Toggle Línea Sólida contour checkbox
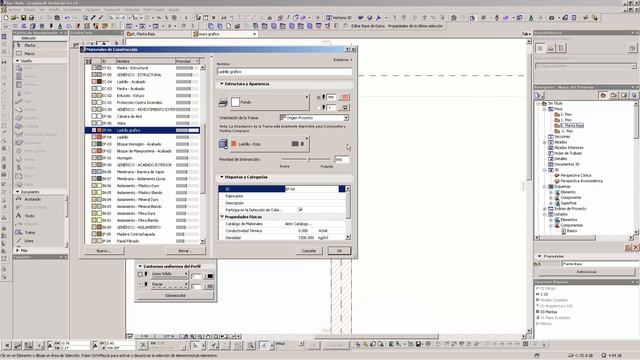This screenshot has width=640, height=360. click(140, 274)
